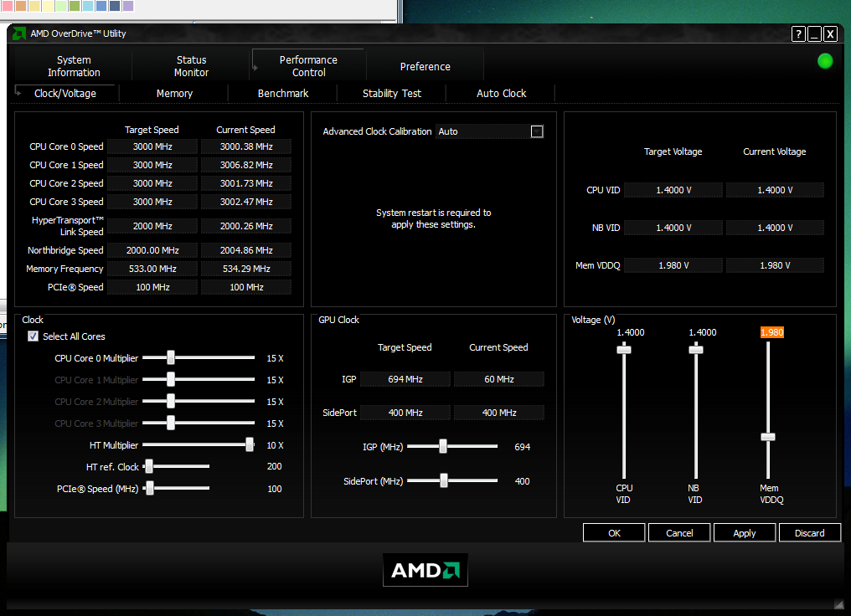This screenshot has height=616, width=851.
Task: Click the HT ref. Clock slider handle
Action: (x=149, y=466)
